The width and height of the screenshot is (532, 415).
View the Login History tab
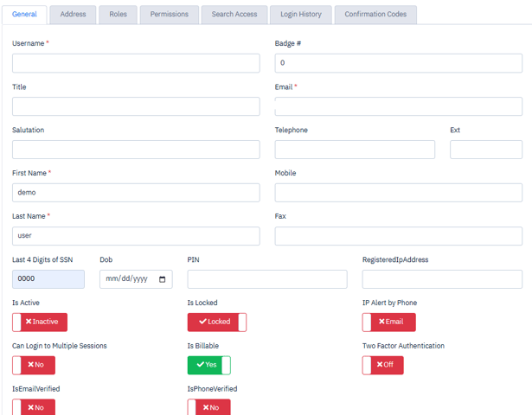[x=300, y=15]
